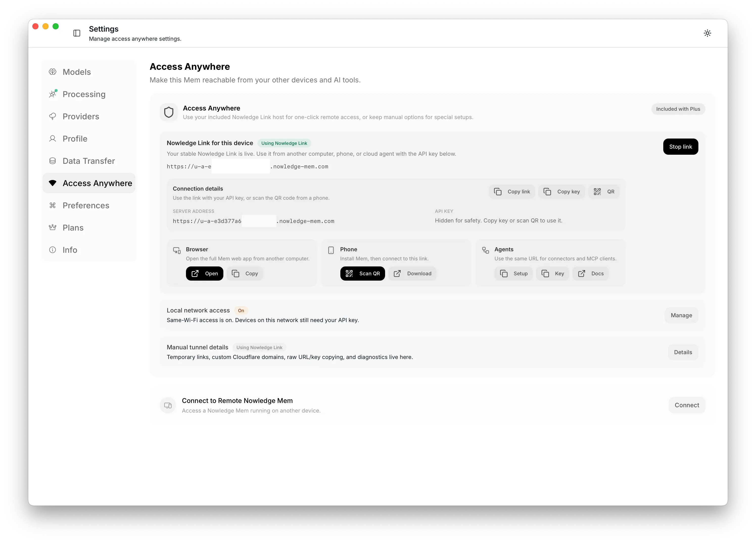Click the Info circle icon
Screen dimensions: 756x543
point(53,250)
